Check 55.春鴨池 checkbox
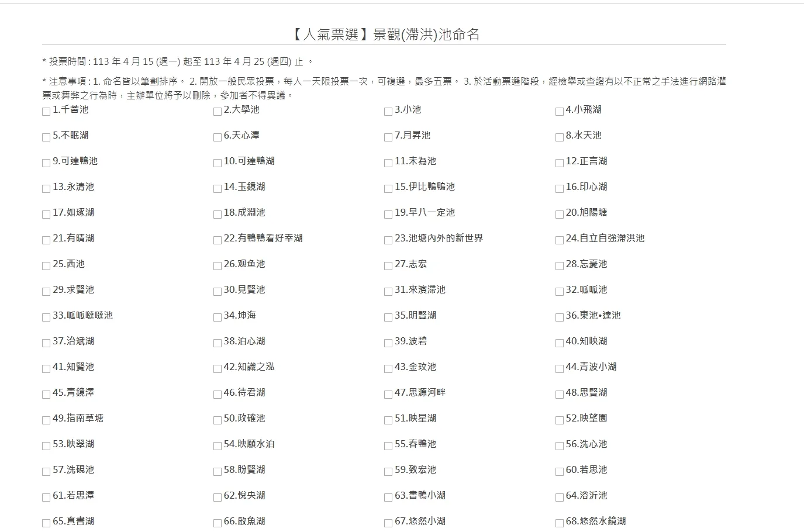804x532 pixels. tap(388, 446)
